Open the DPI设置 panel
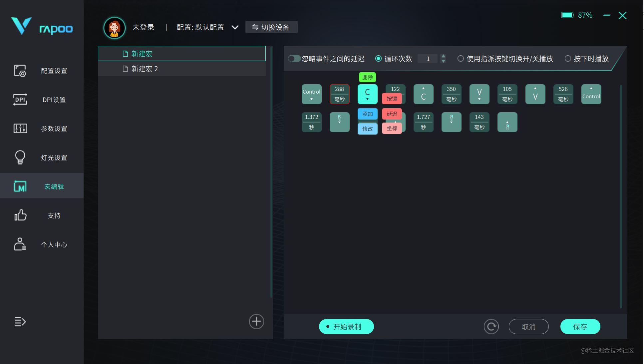This screenshot has height=364, width=644. pyautogui.click(x=20, y=100)
